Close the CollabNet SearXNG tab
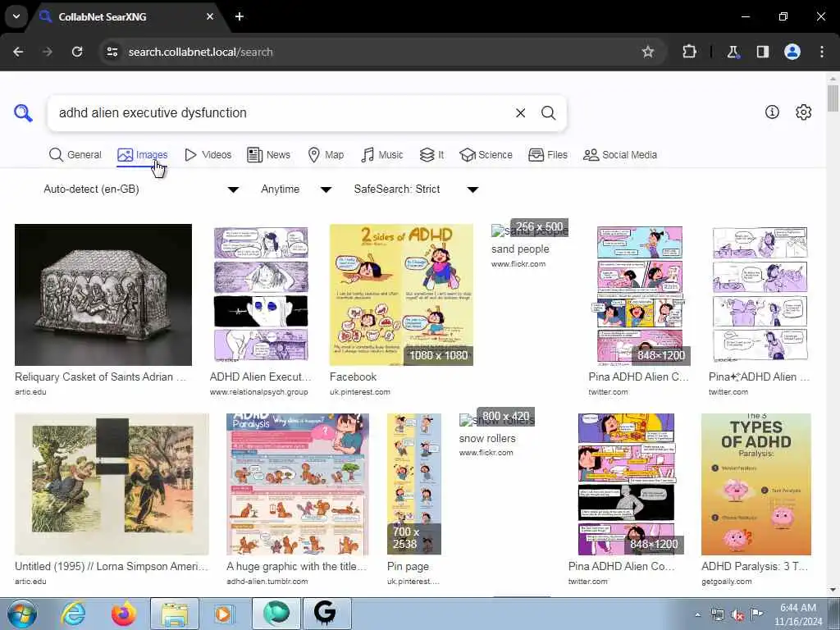 (x=210, y=16)
